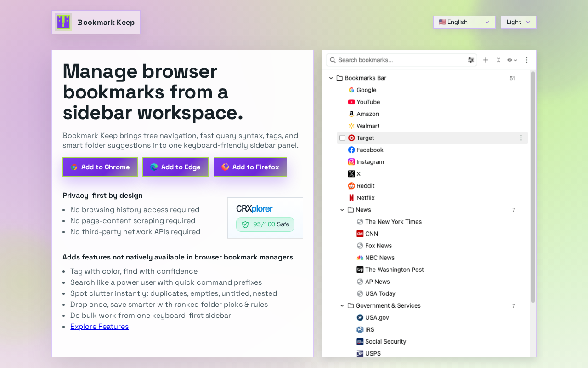The image size is (588, 368).
Task: Click the Google favicon in bookmark list
Action: [x=351, y=90]
